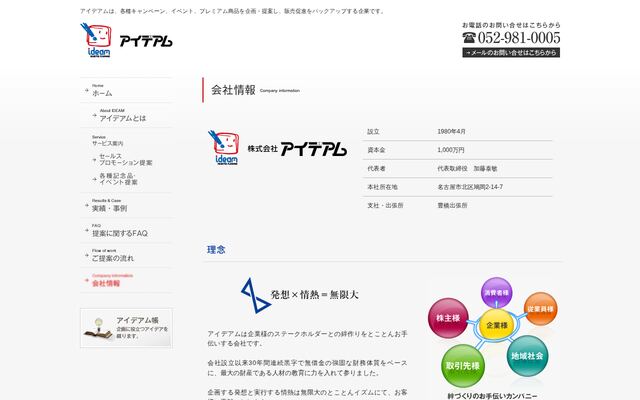The image size is (640, 400).
Task: Click the 設立 table label
Action: 373,131
